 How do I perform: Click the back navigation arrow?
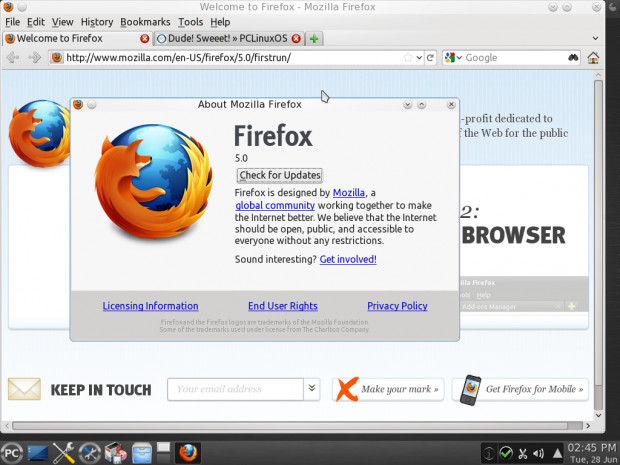(13, 58)
